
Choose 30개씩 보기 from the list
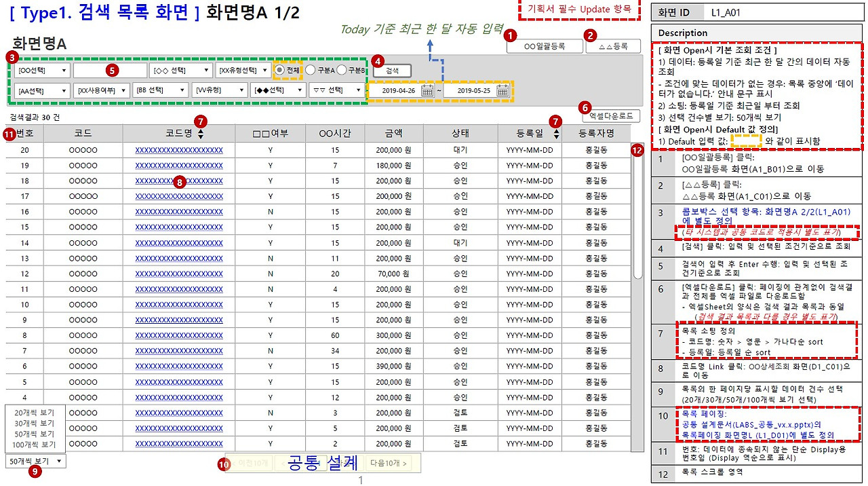(x=35, y=423)
